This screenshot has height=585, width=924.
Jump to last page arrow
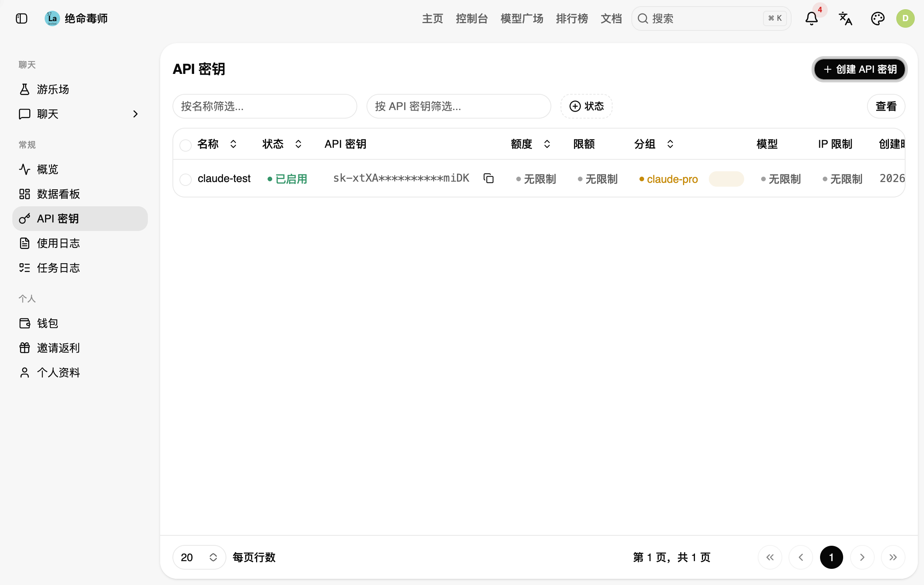(x=893, y=557)
